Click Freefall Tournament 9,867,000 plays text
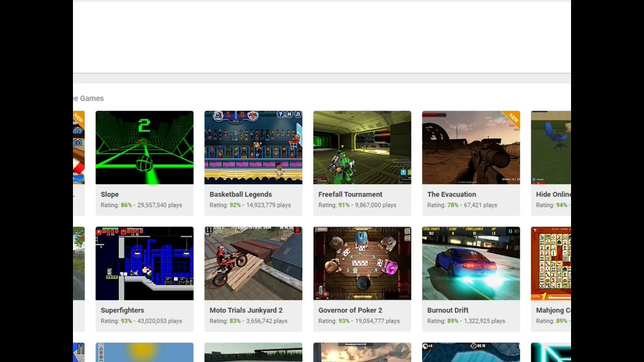Screen dimensions: 644x362 pos(375,205)
